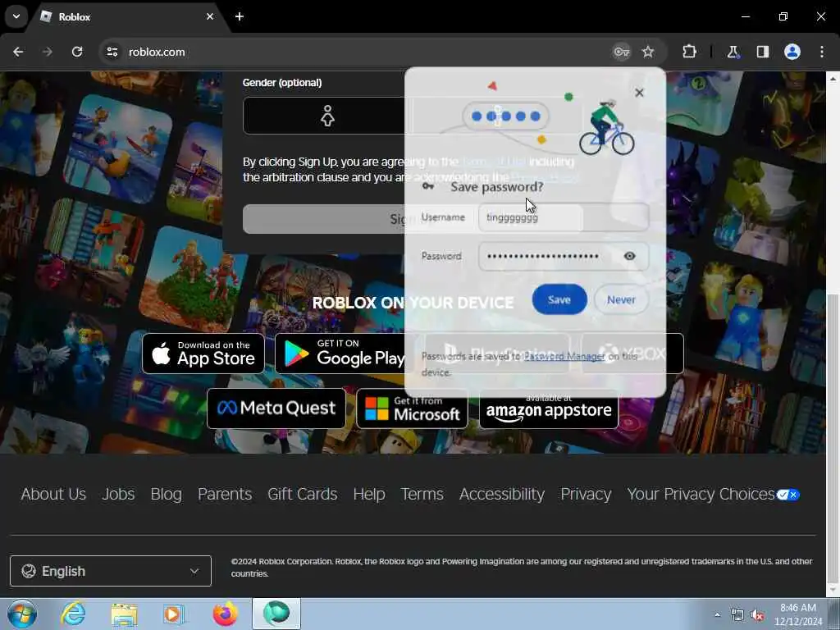Open the Meta Quest badge
Screen dimensions: 840x630
(x=276, y=409)
